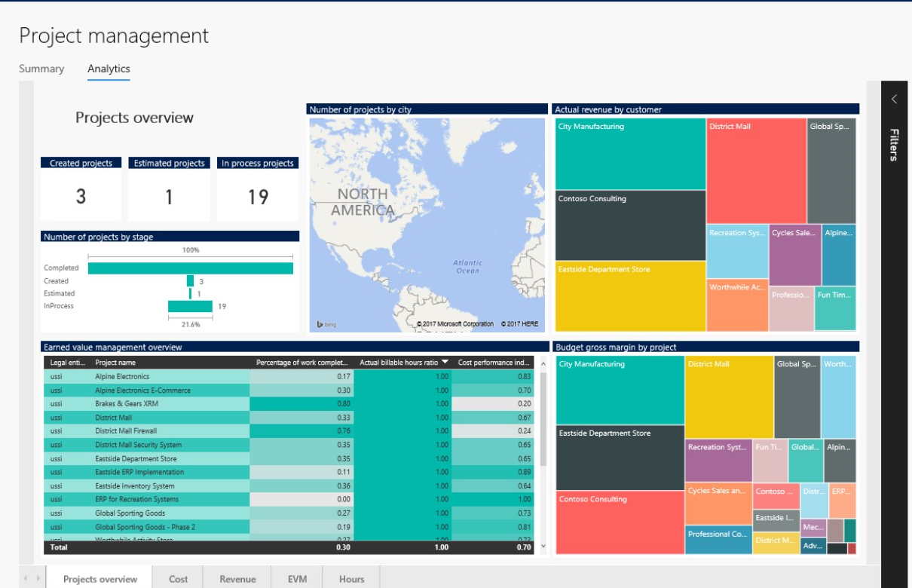Screen dimensions: 912x588
Task: Click City Manufacturing tile in Actual revenue treemap
Action: pyautogui.click(x=630, y=155)
